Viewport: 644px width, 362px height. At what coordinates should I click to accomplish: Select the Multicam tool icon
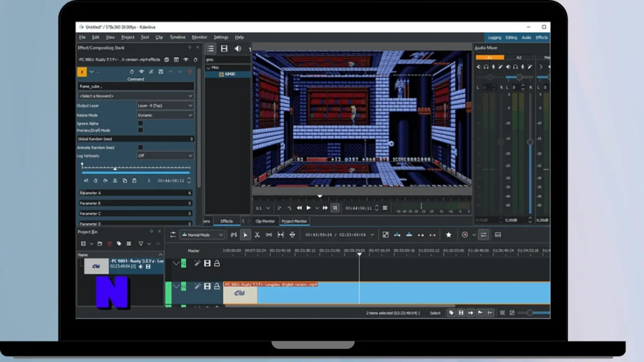[292, 235]
